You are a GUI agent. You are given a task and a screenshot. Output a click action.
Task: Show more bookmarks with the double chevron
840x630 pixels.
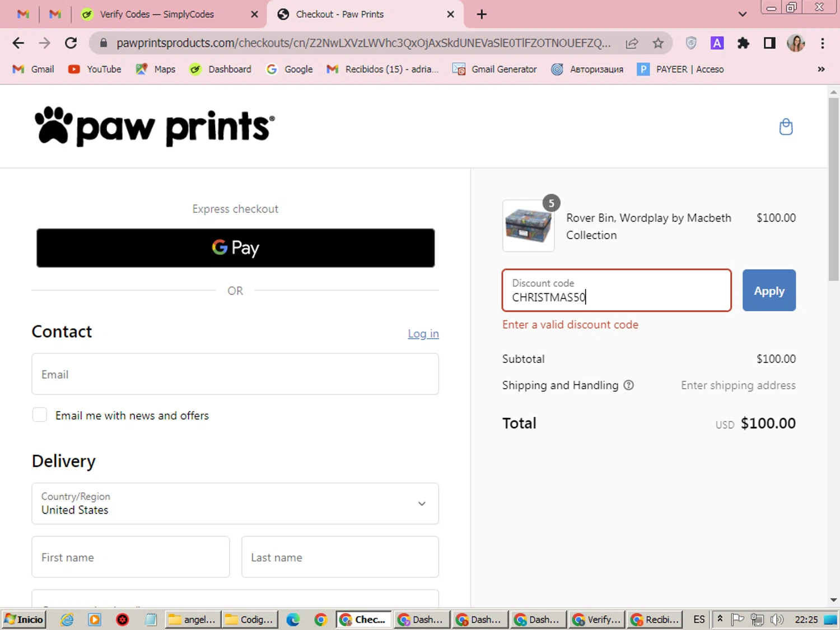coord(821,69)
